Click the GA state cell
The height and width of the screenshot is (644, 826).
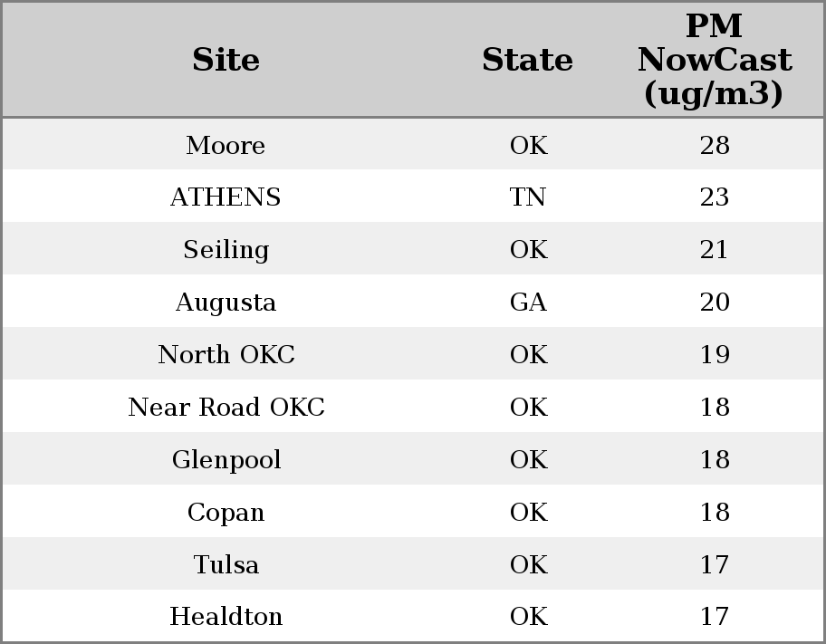click(528, 303)
